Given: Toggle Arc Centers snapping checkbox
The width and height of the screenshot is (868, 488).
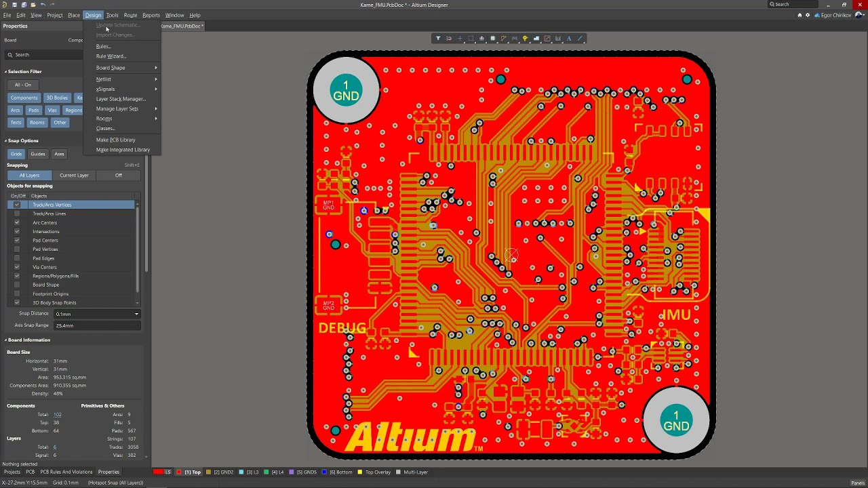Looking at the screenshot, I should coord(17,222).
